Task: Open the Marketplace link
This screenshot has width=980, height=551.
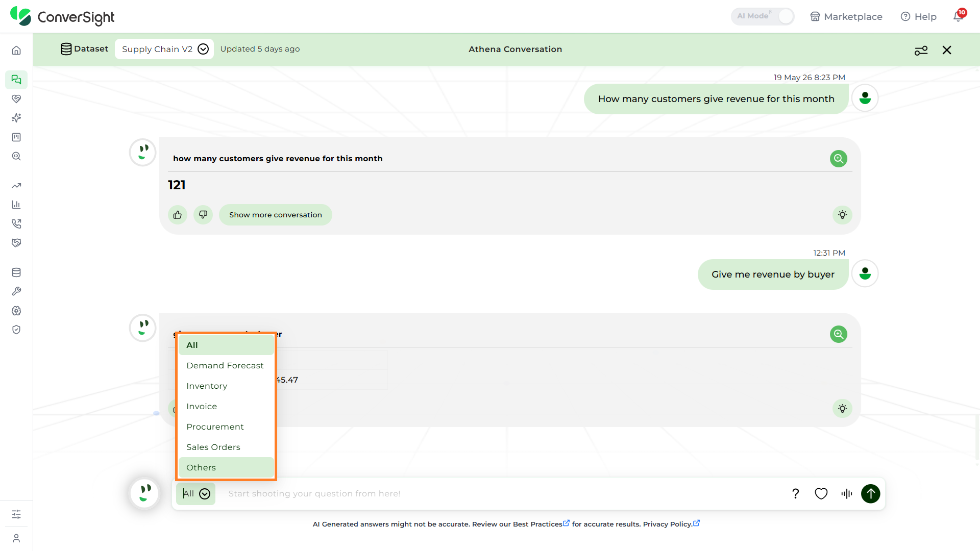Action: [846, 17]
